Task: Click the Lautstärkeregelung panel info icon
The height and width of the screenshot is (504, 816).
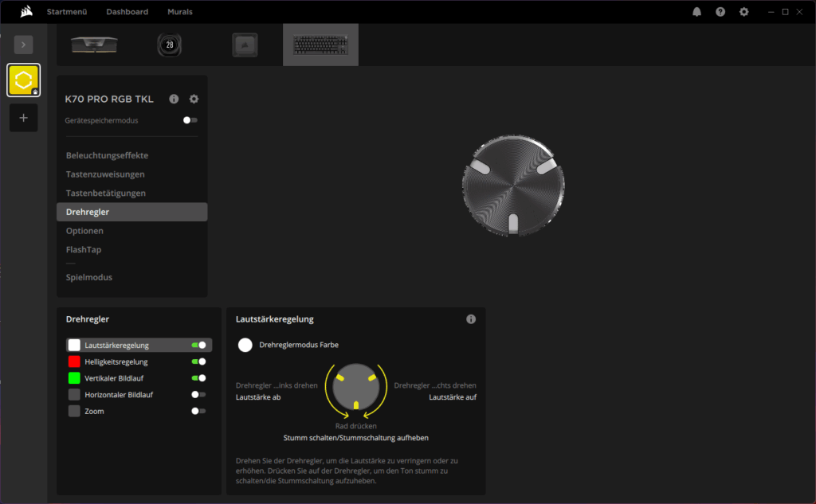Action: tap(471, 319)
